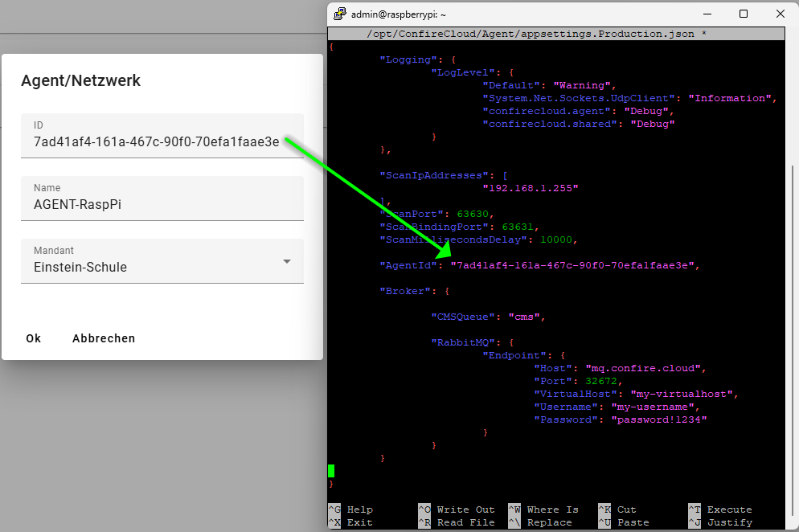Image resolution: width=799 pixels, height=532 pixels.
Task: Click the ^O Write Out shortcut
Action: pos(455,509)
